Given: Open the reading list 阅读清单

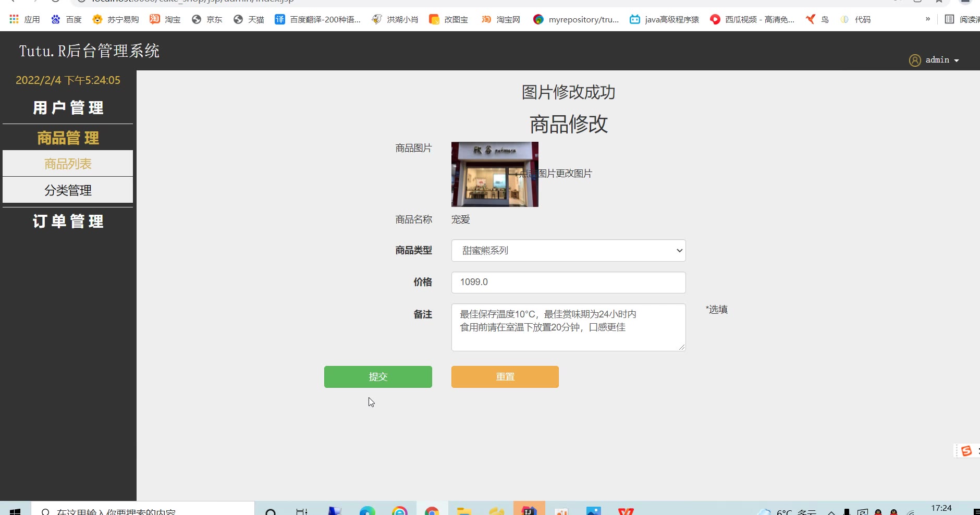Looking at the screenshot, I should pyautogui.click(x=962, y=19).
